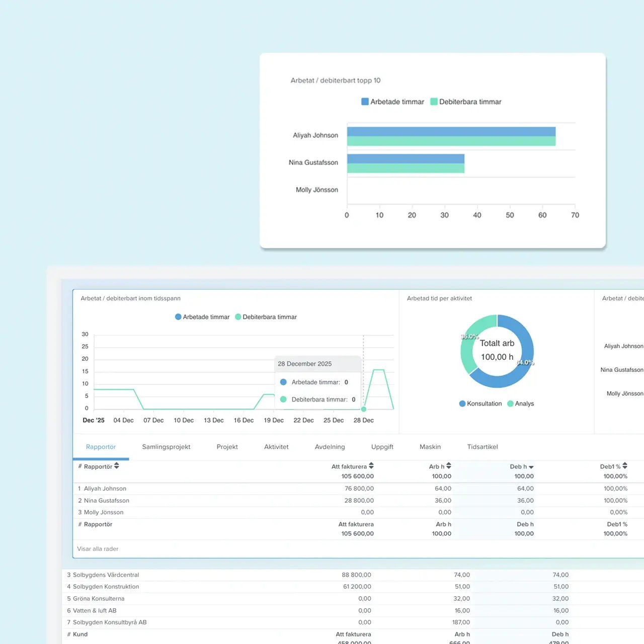Open the Aktivitet tab
644x644 pixels.
pos(276,447)
